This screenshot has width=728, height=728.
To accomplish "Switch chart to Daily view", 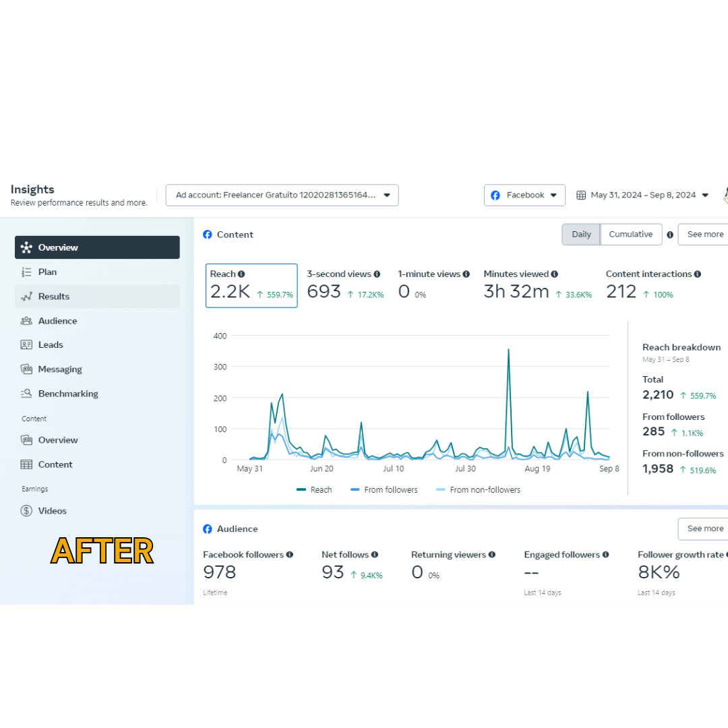I will [581, 235].
